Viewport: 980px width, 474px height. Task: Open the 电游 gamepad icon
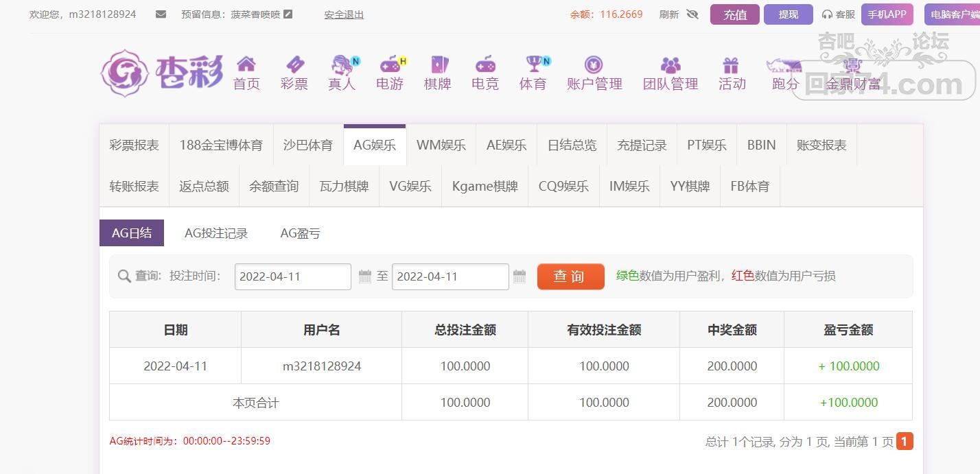(390, 64)
